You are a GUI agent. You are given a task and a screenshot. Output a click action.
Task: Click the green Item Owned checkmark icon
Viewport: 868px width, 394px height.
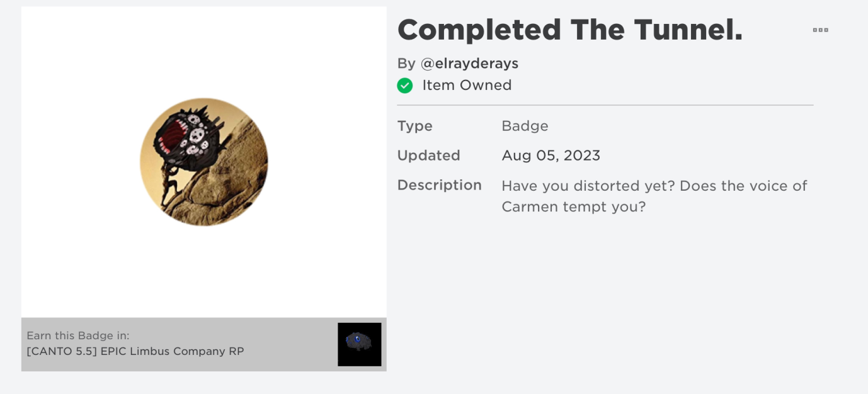[405, 86]
